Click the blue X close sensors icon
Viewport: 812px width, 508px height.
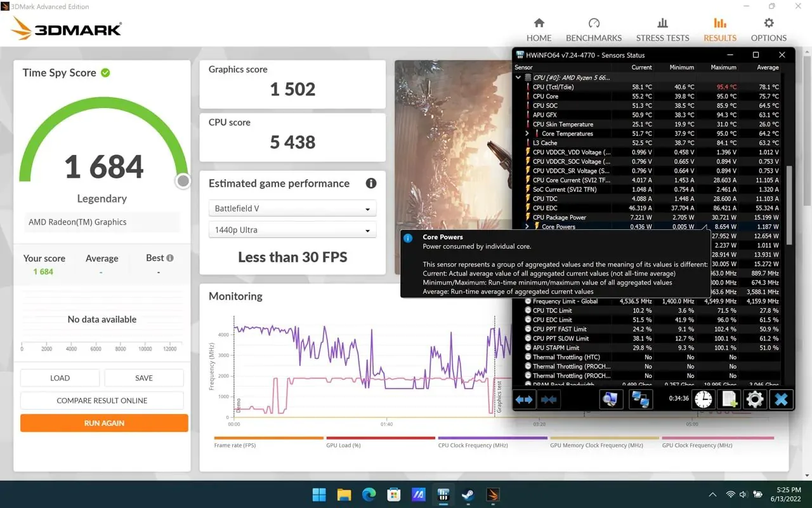tap(781, 399)
